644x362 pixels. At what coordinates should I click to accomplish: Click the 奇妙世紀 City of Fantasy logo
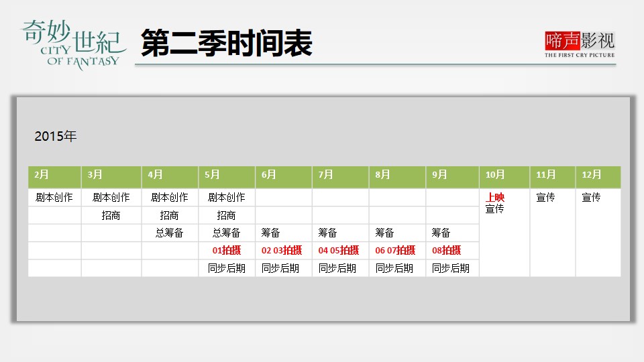tap(73, 44)
